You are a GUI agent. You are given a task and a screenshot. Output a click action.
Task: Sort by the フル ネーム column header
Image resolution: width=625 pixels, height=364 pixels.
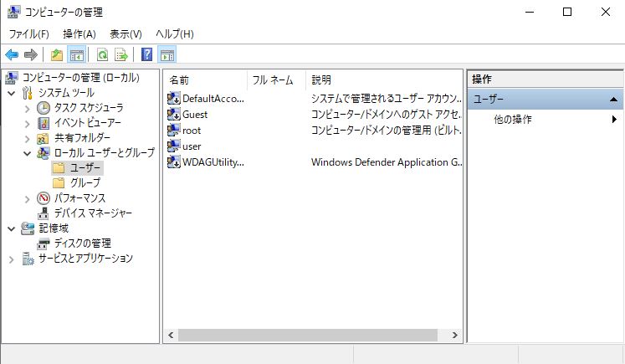(276, 80)
